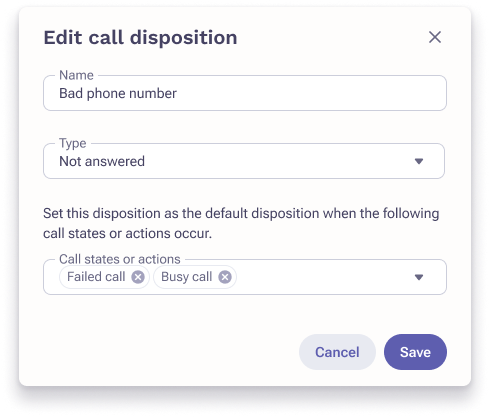490x417 pixels.
Task: Remove the Busy call chip
Action: point(225,277)
